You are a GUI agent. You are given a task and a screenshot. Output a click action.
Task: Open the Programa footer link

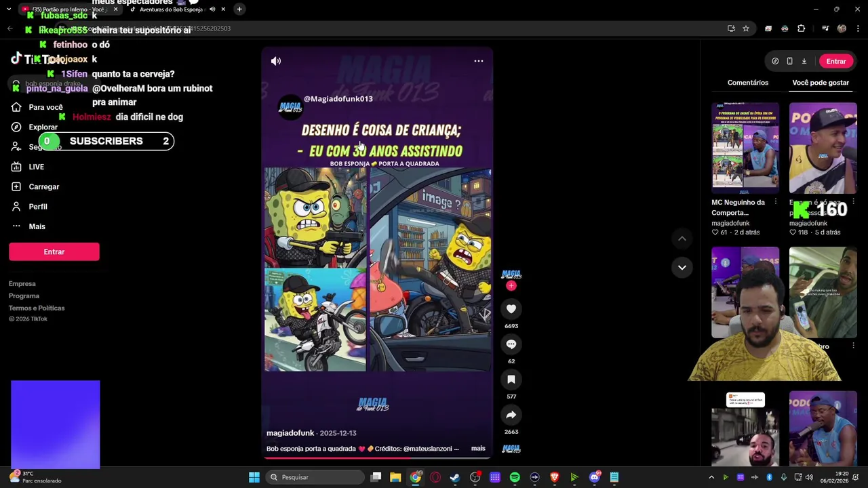(24, 296)
